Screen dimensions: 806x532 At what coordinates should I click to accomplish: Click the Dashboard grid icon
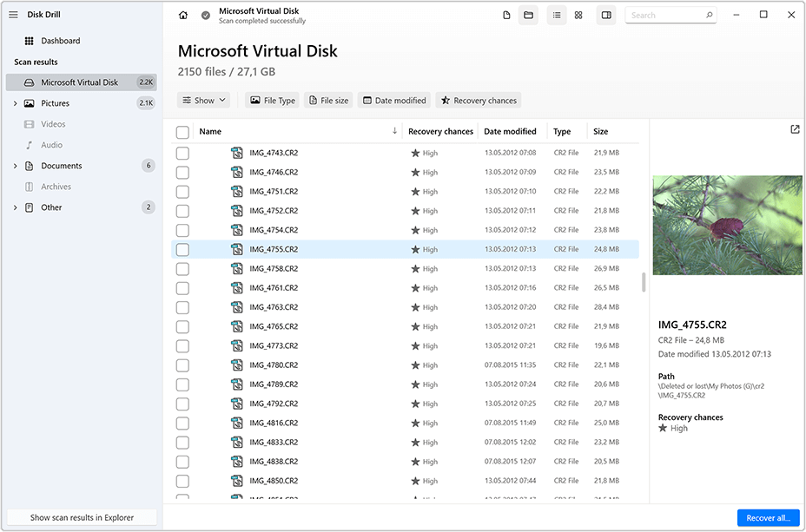pyautogui.click(x=30, y=41)
